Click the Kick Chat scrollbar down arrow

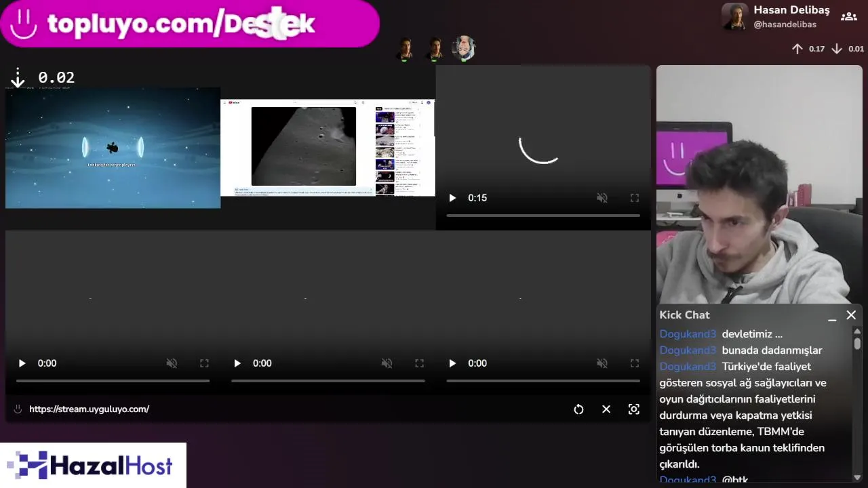[857, 477]
